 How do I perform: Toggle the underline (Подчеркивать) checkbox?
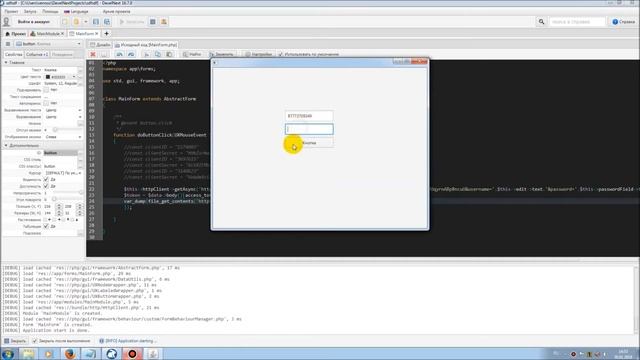pos(46,90)
